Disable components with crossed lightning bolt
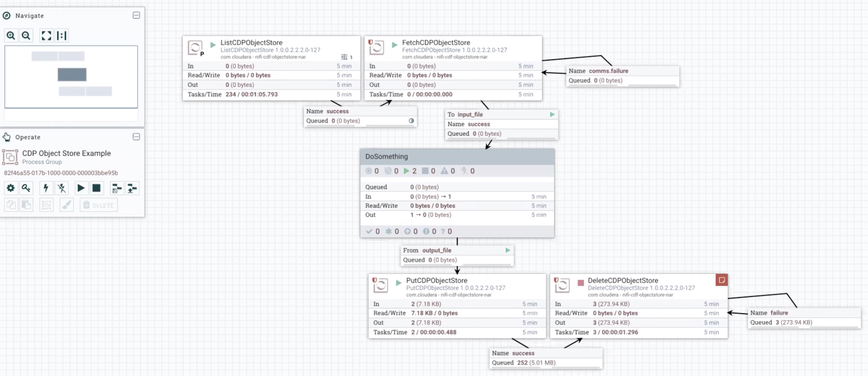Viewport: 868px width, 376px height. [62, 188]
